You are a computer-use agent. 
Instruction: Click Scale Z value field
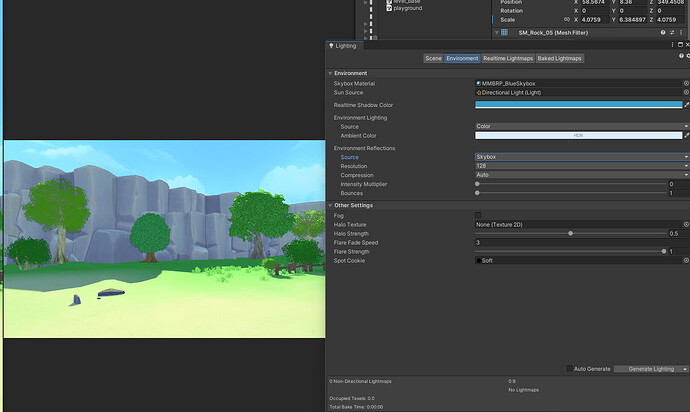point(670,19)
